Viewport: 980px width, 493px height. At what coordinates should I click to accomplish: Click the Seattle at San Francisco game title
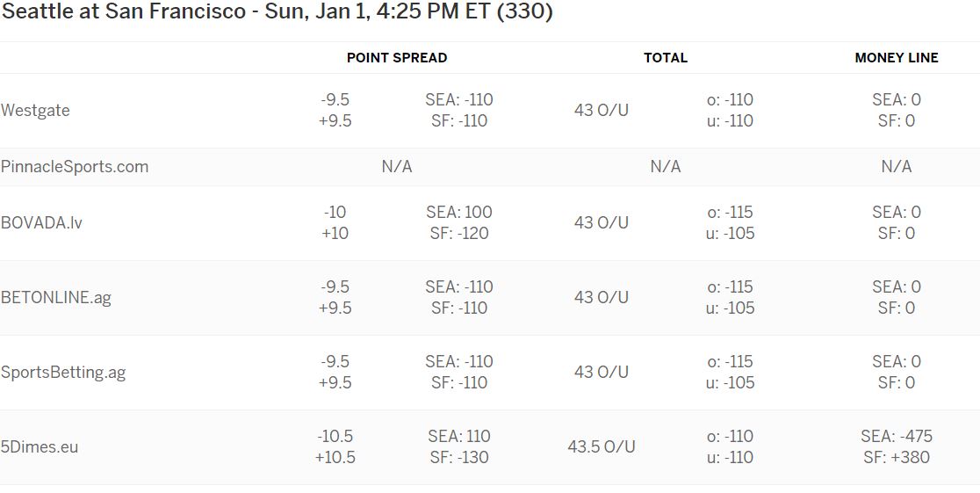pos(277,12)
